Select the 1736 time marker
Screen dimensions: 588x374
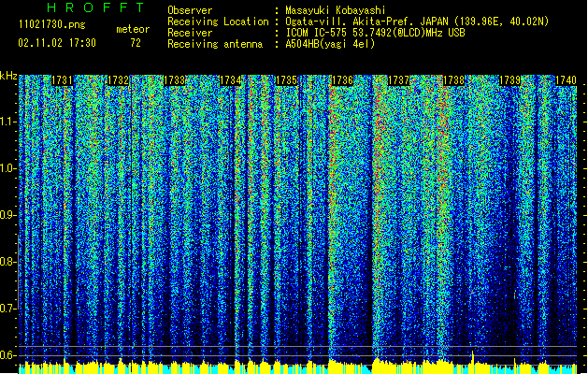point(343,81)
